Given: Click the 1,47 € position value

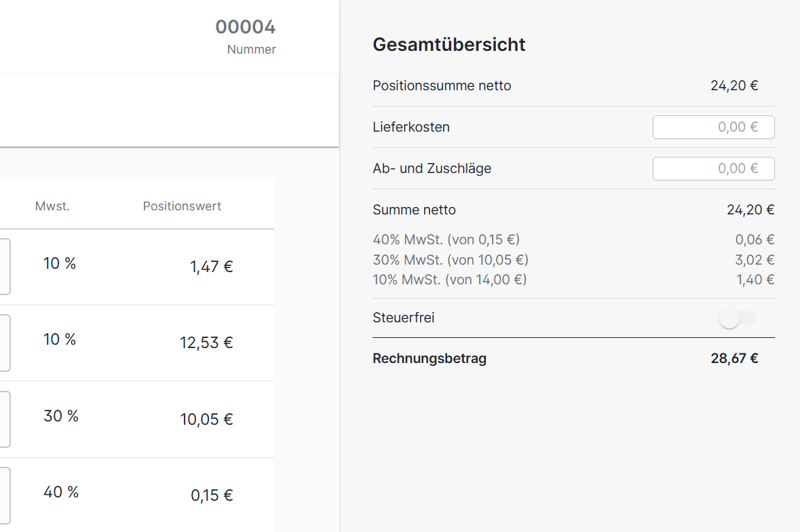Looking at the screenshot, I should point(211,267).
